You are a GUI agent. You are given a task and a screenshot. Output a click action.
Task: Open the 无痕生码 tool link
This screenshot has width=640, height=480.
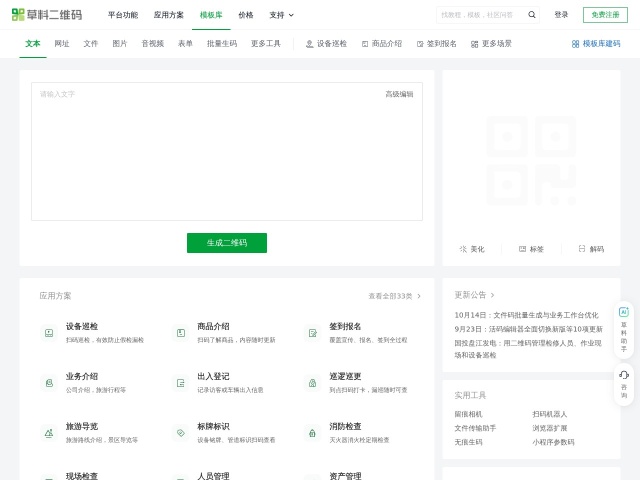tap(468, 442)
